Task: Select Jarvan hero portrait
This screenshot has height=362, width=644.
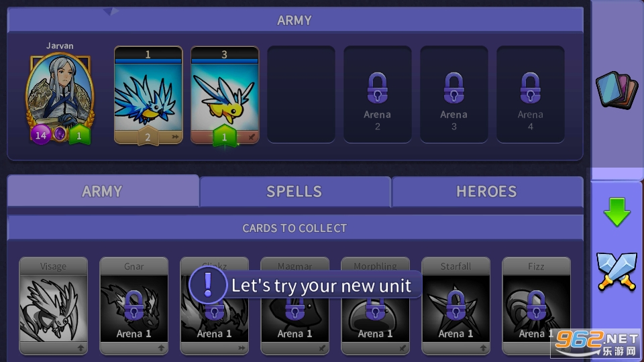Action: click(60, 99)
